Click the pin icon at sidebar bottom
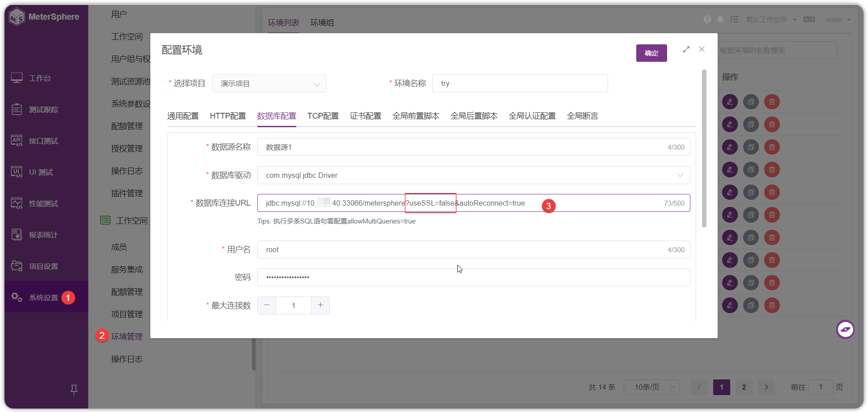The width and height of the screenshot is (868, 413). click(x=74, y=390)
